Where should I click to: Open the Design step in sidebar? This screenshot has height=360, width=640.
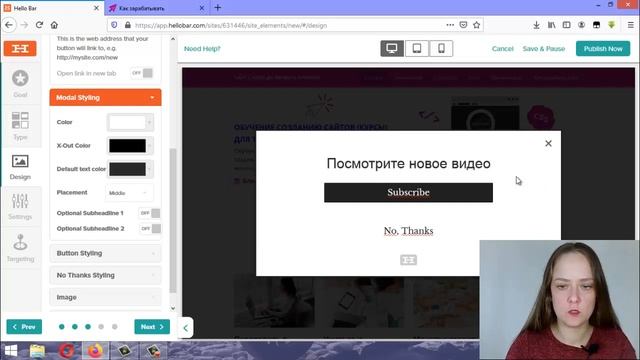tap(20, 167)
